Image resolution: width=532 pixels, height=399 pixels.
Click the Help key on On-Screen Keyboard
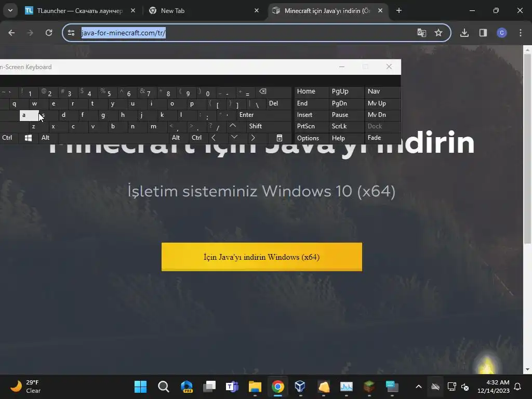coord(347,138)
